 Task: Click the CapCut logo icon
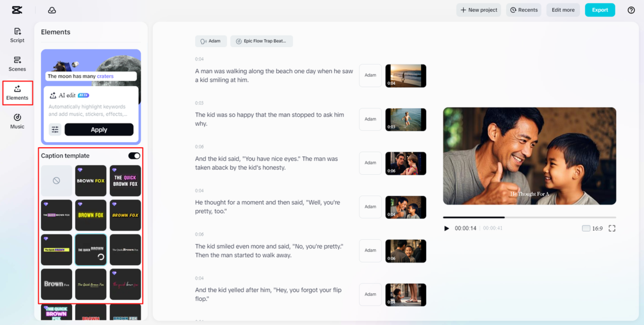click(x=17, y=10)
